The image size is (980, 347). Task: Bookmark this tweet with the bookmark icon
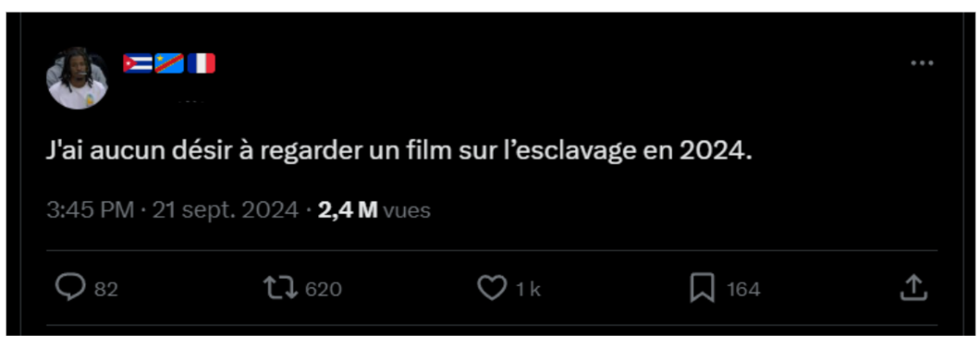702,289
